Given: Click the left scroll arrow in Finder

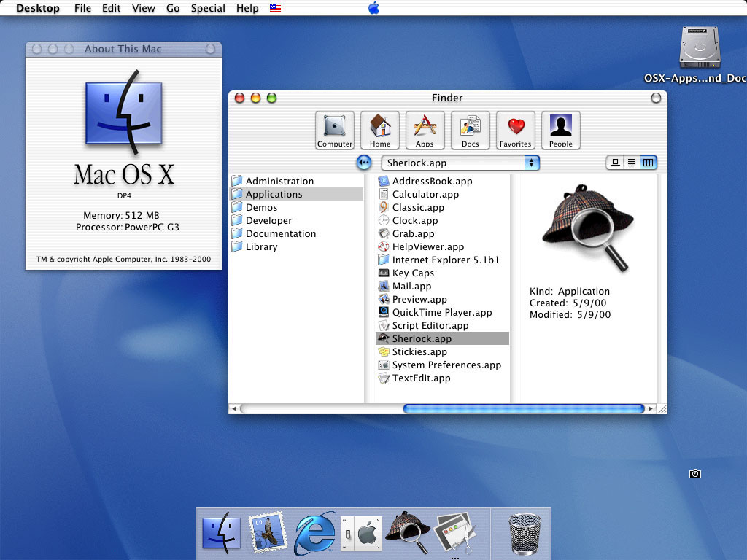Looking at the screenshot, I should pyautogui.click(x=234, y=408).
